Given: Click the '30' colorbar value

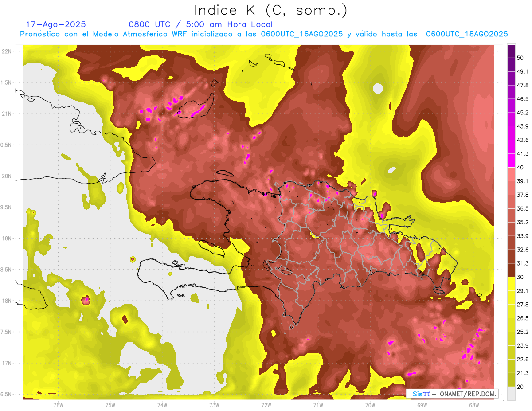Looking at the screenshot, I should pos(520,277).
